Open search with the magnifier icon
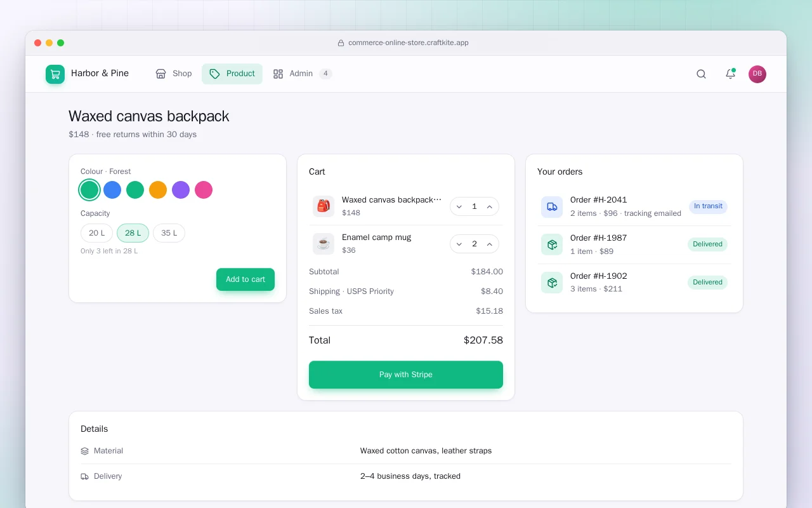The width and height of the screenshot is (812, 508). click(x=701, y=74)
